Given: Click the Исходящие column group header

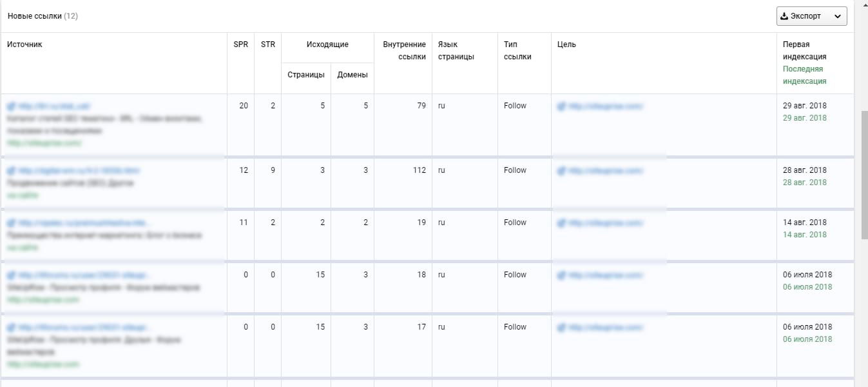Looking at the screenshot, I should tap(327, 45).
